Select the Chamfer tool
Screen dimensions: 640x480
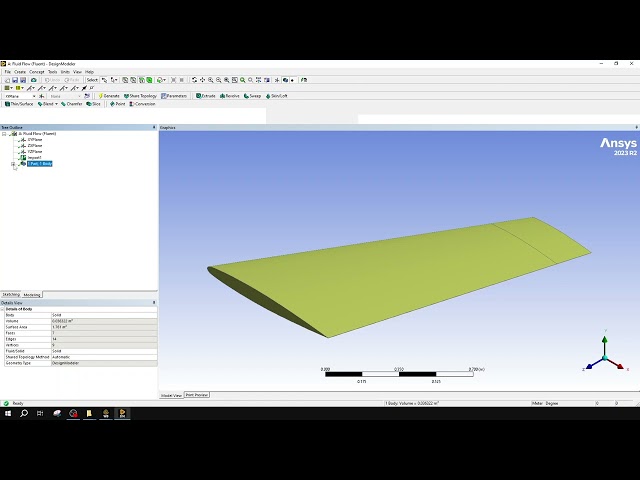(x=71, y=104)
